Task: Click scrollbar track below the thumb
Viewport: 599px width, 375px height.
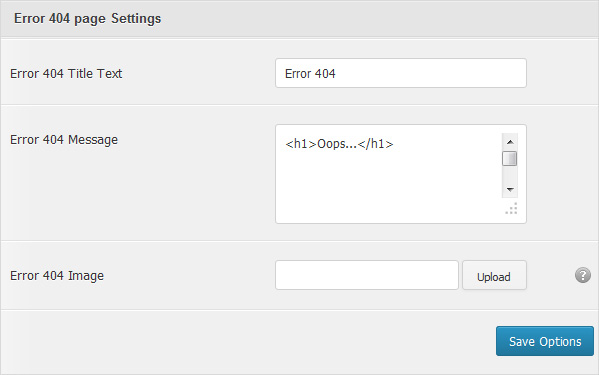Action: (x=510, y=174)
